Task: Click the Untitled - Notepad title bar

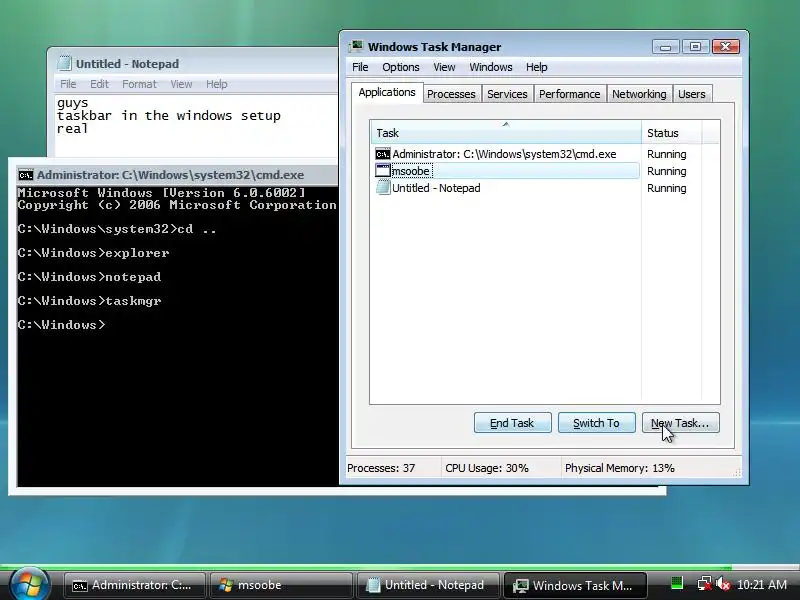Action: [196, 63]
